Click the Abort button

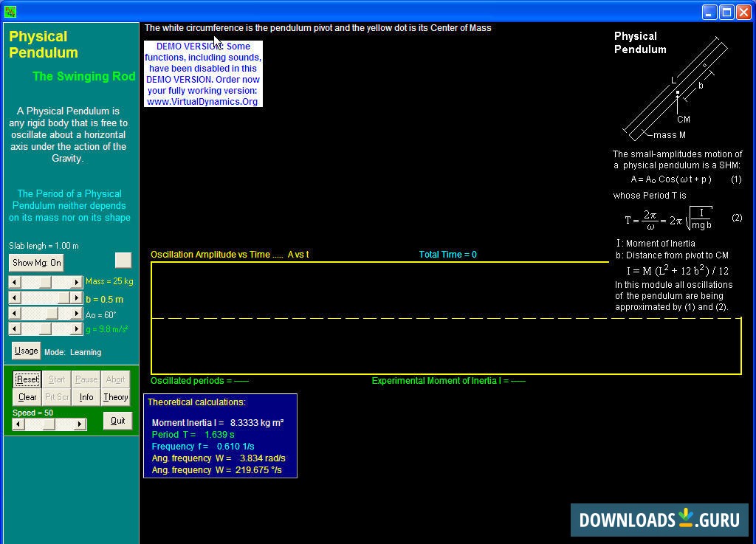tap(116, 379)
